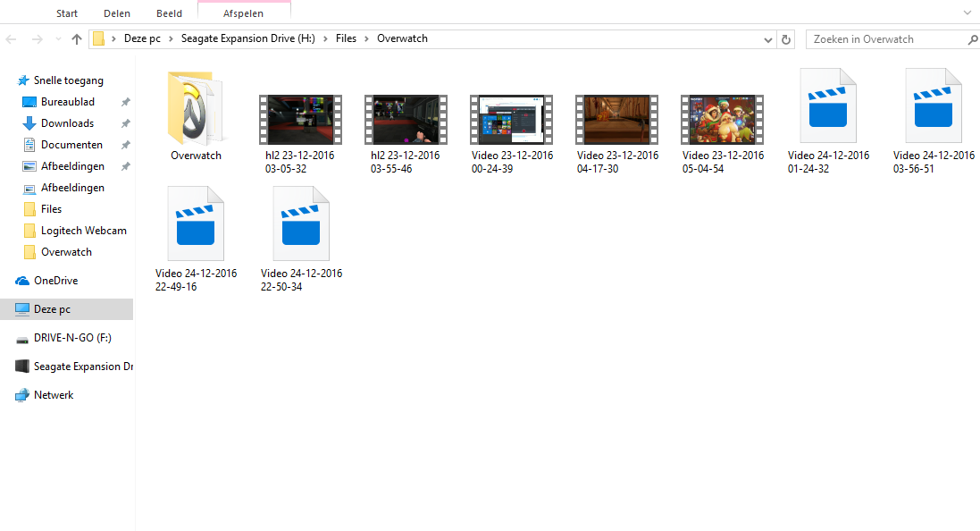The image size is (980, 531).
Task: Open the Overwatch folder icon
Action: point(196,109)
